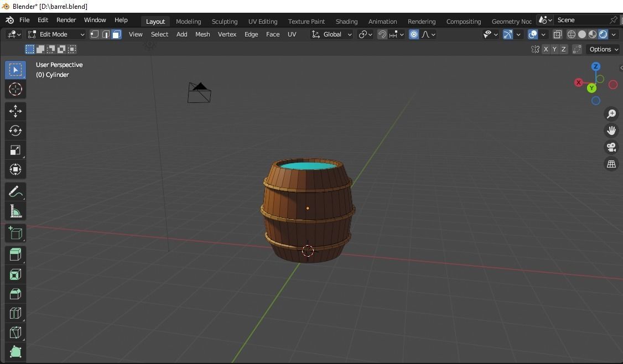The width and height of the screenshot is (623, 364).
Task: Select the 3D Cursor tool
Action: tap(15, 89)
